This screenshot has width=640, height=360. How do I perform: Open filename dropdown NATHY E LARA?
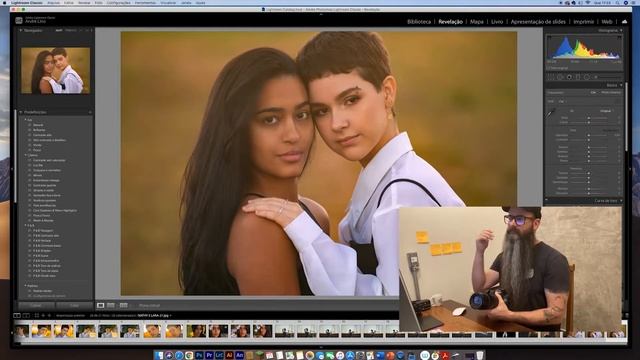coord(154,315)
